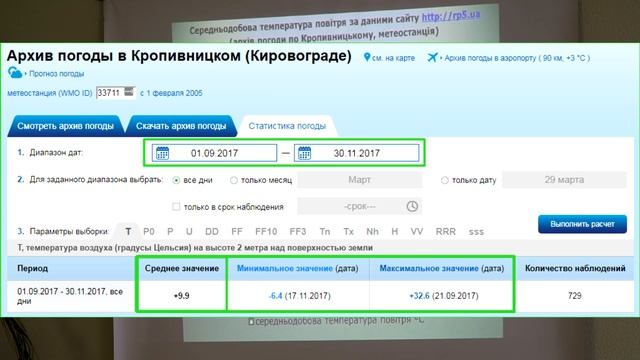
Task: Select parameter Tx
Action: (348, 231)
